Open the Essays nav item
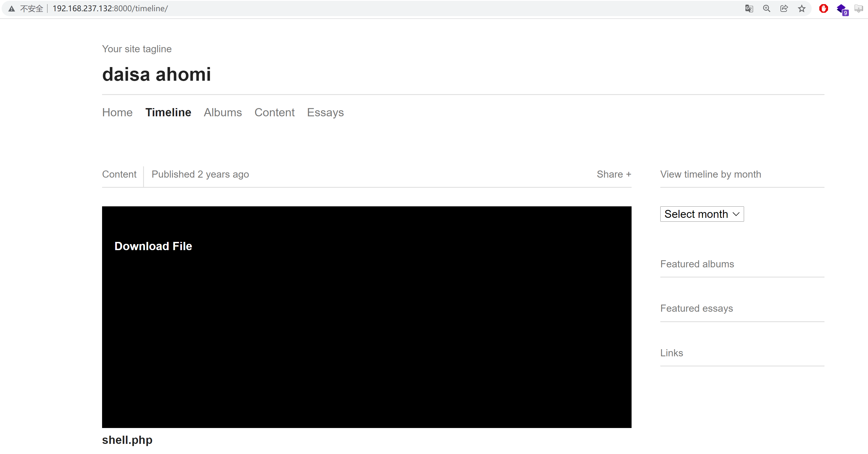Image resolution: width=868 pixels, height=454 pixels. click(325, 112)
